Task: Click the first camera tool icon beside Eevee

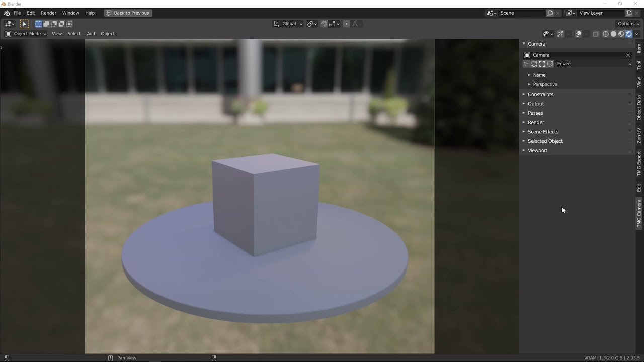Action: (526, 64)
